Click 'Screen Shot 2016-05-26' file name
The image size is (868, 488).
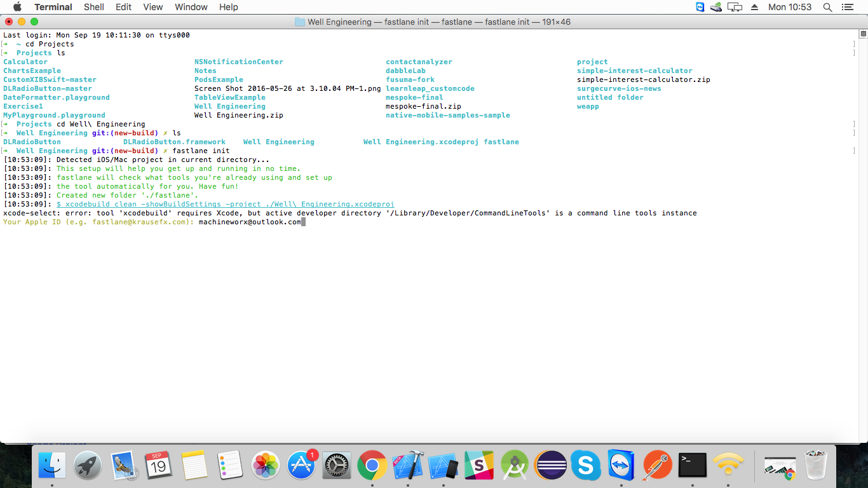288,89
